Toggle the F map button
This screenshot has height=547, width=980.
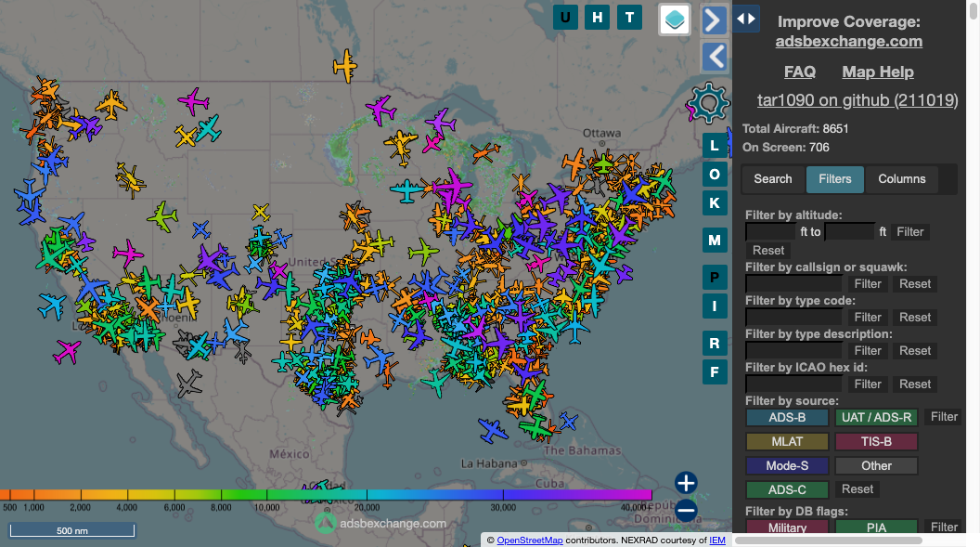[715, 372]
